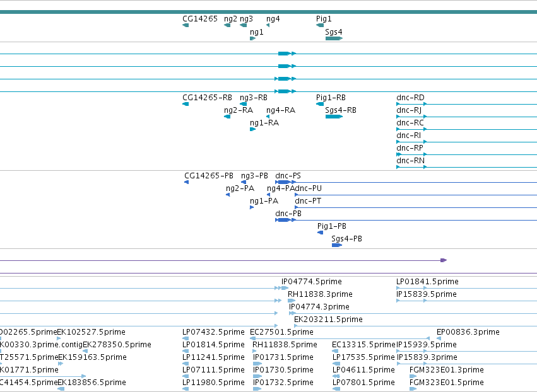The width and height of the screenshot is (537, 392).
Task: Select the LP17535.5prime EST label
Action: coord(363,358)
